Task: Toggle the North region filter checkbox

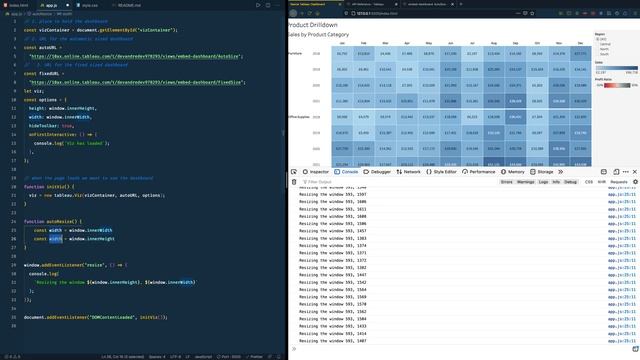Action: coord(598,49)
